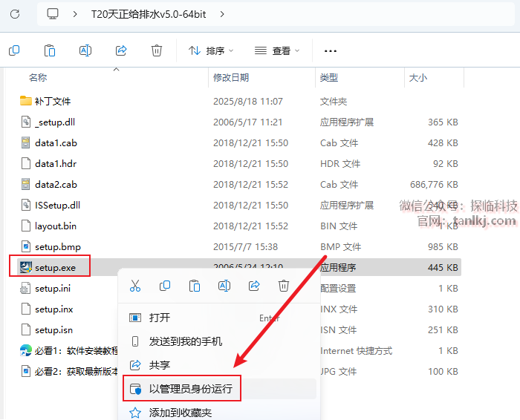
Task: Select setup.bmp file
Action: (58, 247)
